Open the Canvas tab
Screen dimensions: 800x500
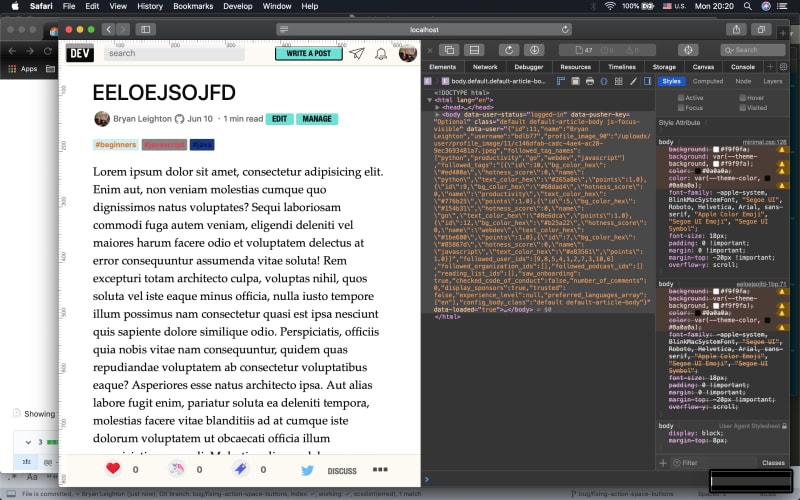703,67
